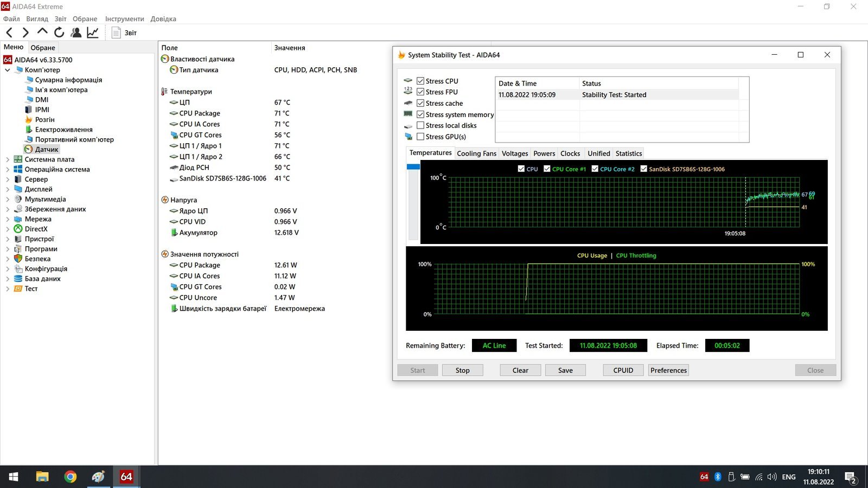Screen dimensions: 868x488
Task: Open the Windows Start menu
Action: point(14,477)
